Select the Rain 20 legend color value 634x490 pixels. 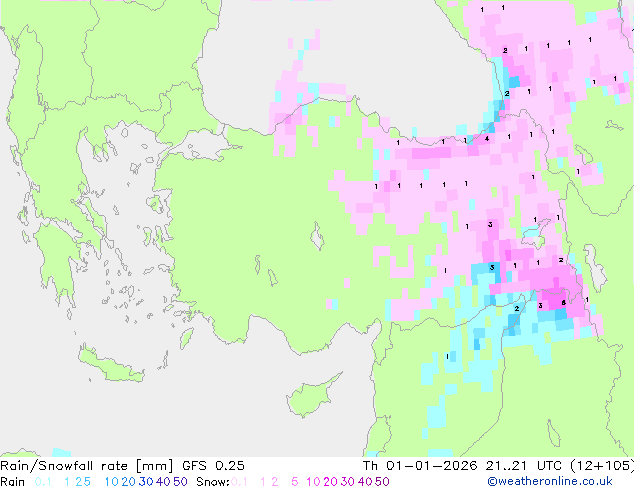click(x=128, y=482)
